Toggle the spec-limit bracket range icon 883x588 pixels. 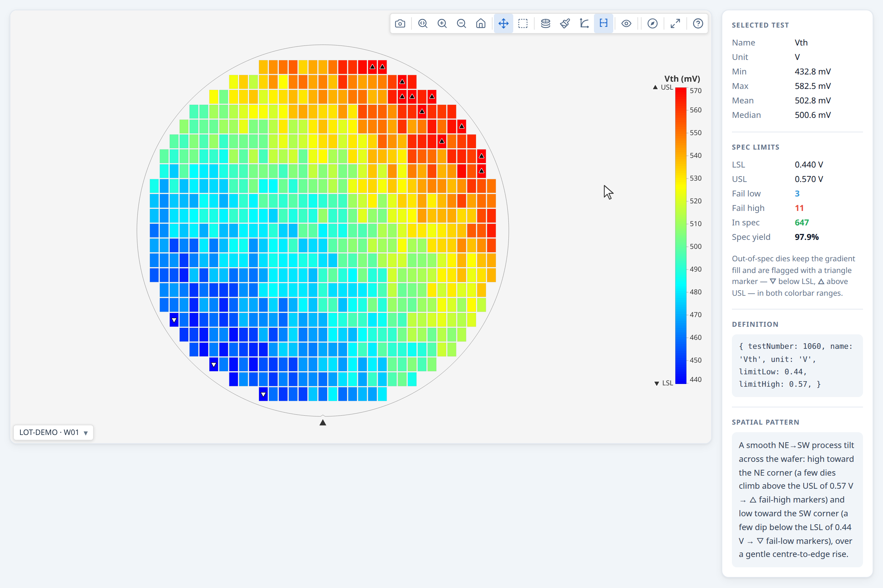pyautogui.click(x=603, y=24)
